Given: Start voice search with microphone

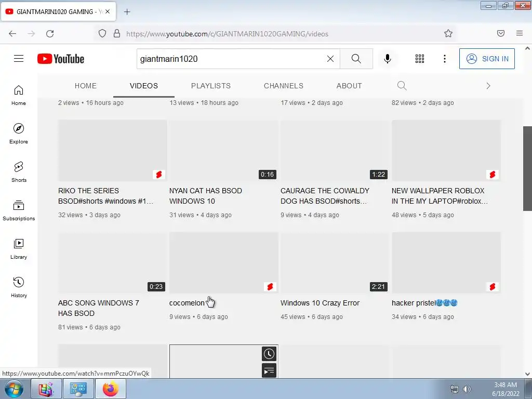Looking at the screenshot, I should point(388,59).
